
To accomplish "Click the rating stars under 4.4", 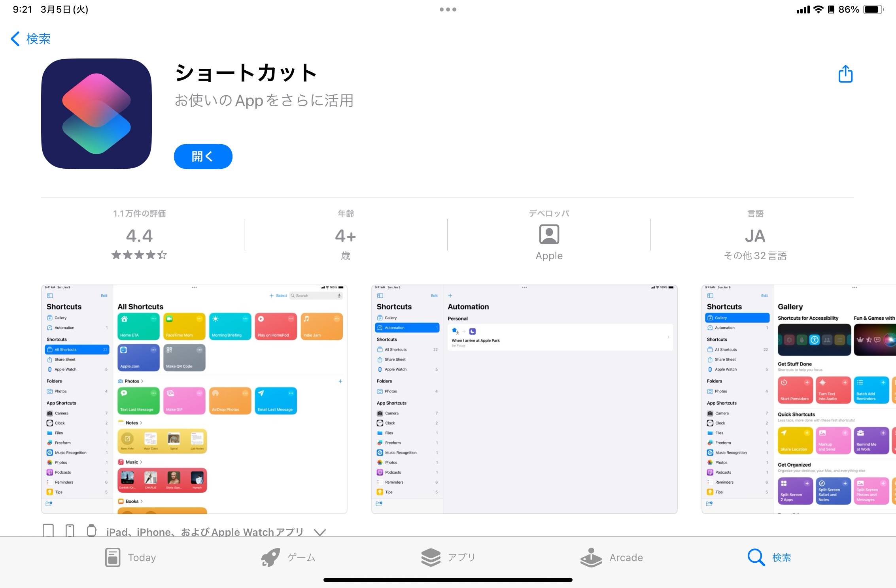I will pos(139,255).
